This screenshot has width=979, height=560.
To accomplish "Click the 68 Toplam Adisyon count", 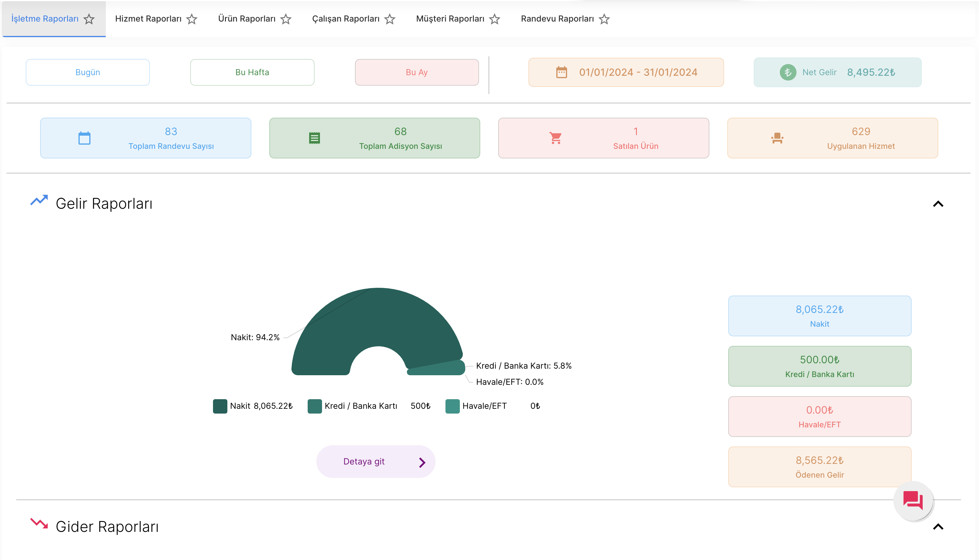I will [x=401, y=131].
